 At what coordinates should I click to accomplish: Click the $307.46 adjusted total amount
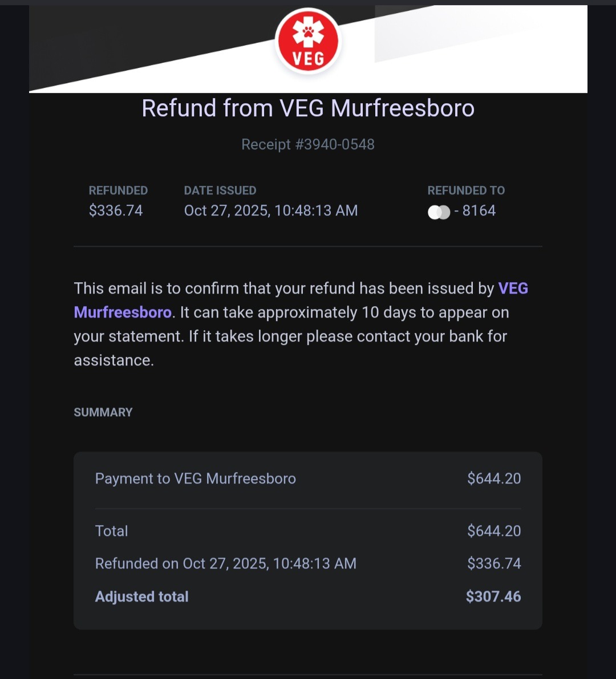pos(493,597)
